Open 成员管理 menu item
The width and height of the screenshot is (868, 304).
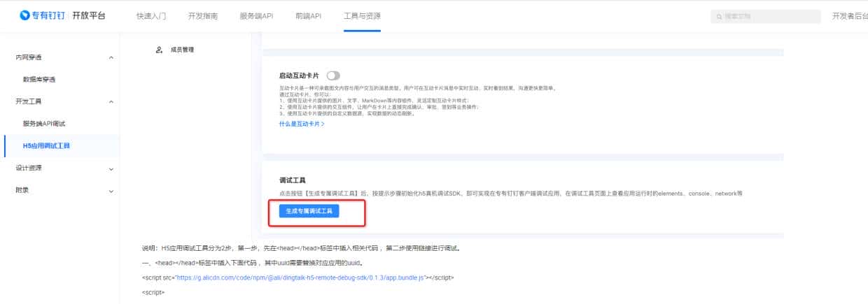[x=182, y=50]
